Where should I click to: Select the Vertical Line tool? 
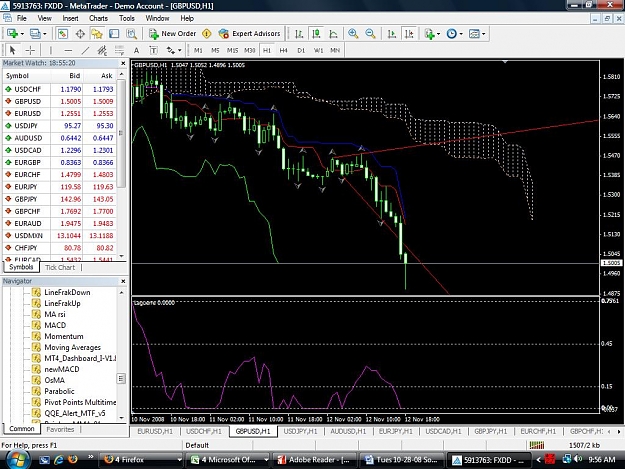(51, 50)
